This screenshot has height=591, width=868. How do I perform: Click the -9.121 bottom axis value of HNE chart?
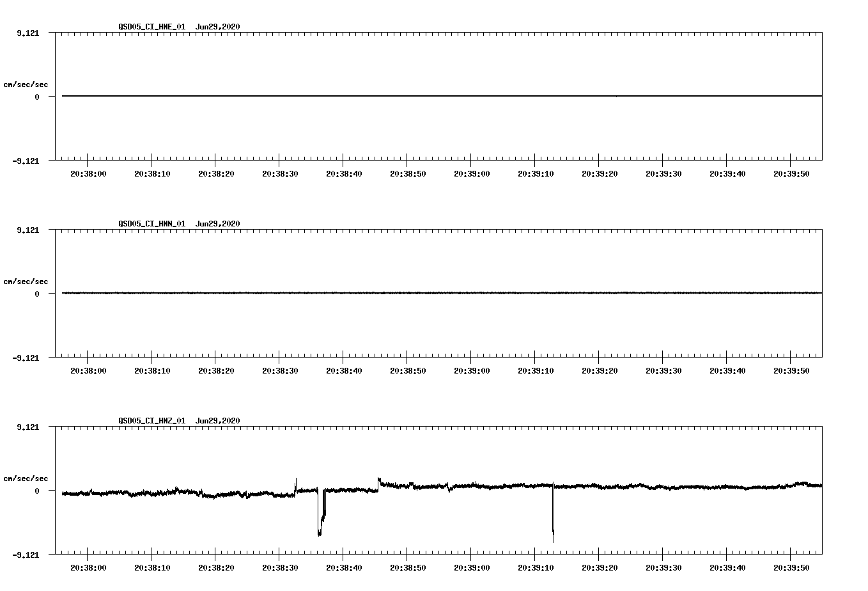(x=26, y=161)
